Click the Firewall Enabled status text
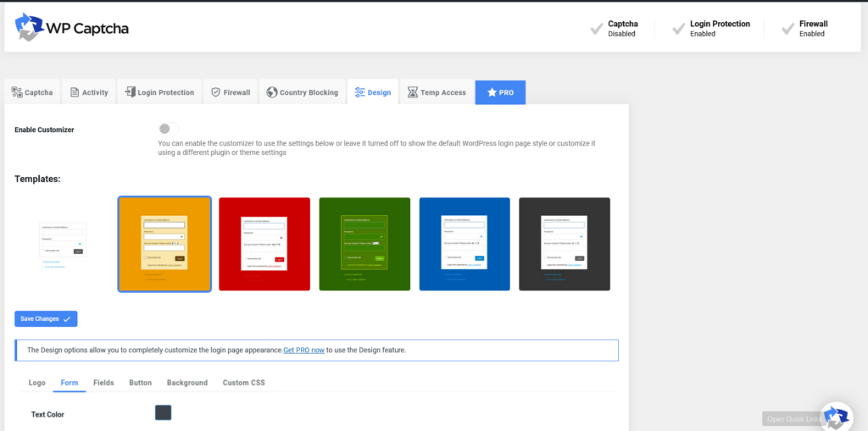This screenshot has height=431, width=868. pyautogui.click(x=814, y=29)
